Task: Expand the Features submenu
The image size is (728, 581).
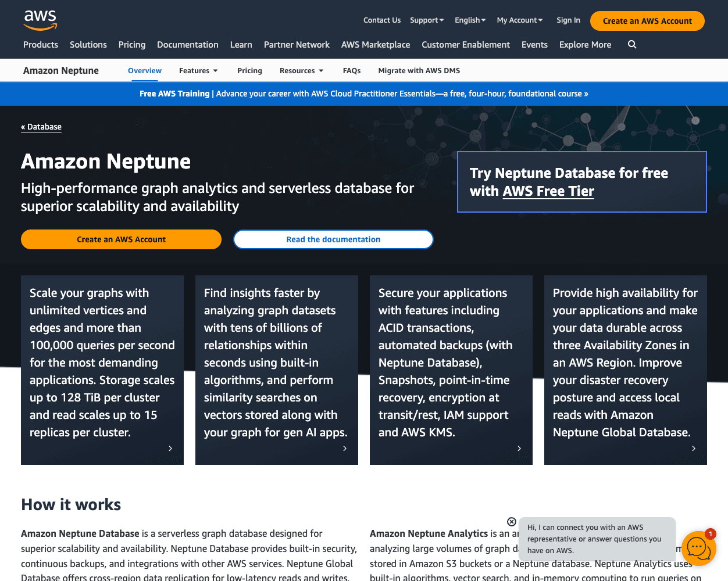Action: tap(198, 71)
